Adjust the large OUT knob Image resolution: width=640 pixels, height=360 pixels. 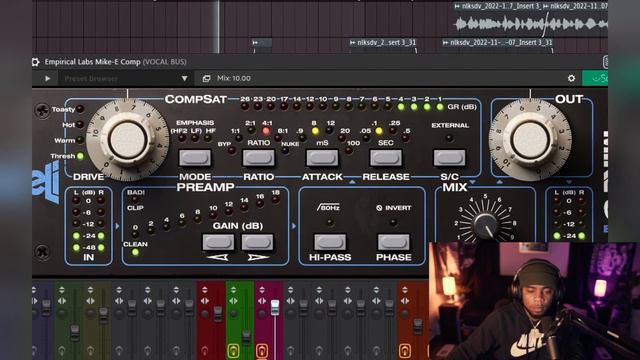coord(530,140)
